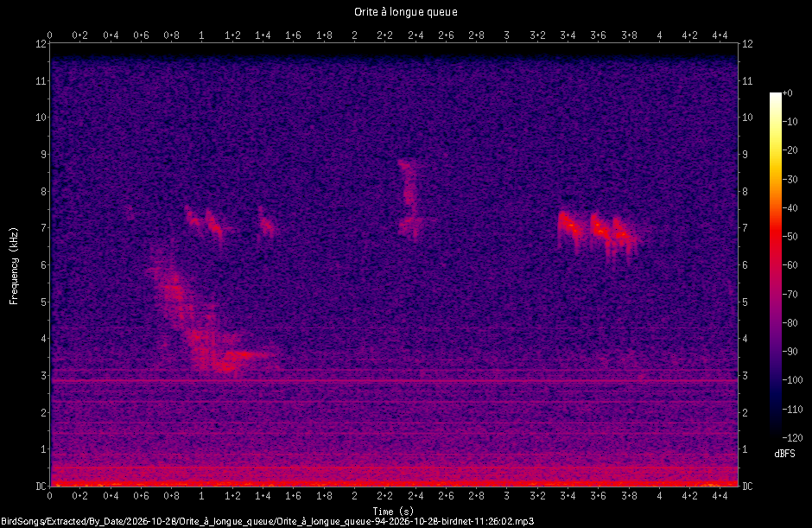Screen dimensions: 812x528
Task: Click "7" on the left frequency axis
Action: coord(43,228)
